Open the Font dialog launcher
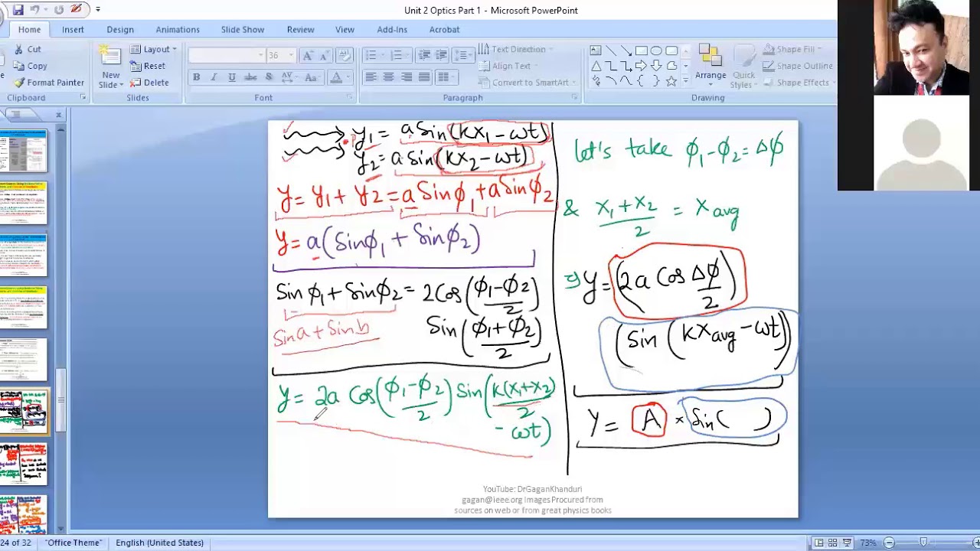Screen dimensions: 980x551 (349, 98)
